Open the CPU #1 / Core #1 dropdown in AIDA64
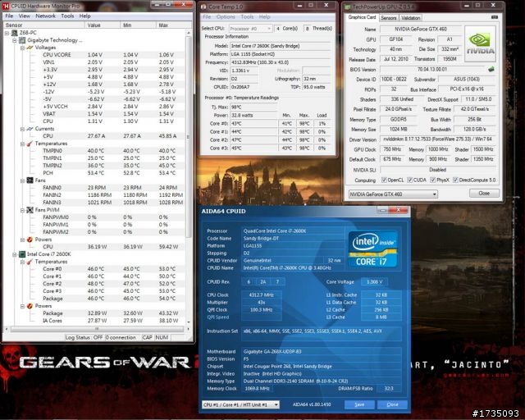525x420 pixels. 240,405
